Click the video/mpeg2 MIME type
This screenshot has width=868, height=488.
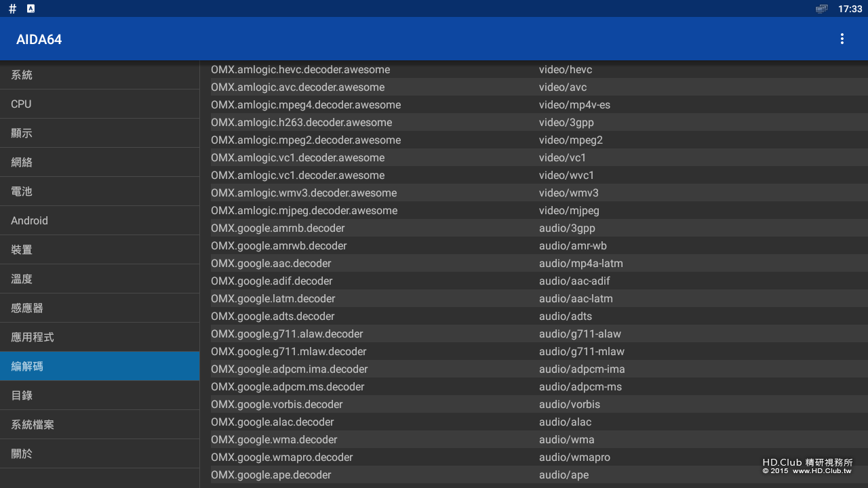(571, 140)
